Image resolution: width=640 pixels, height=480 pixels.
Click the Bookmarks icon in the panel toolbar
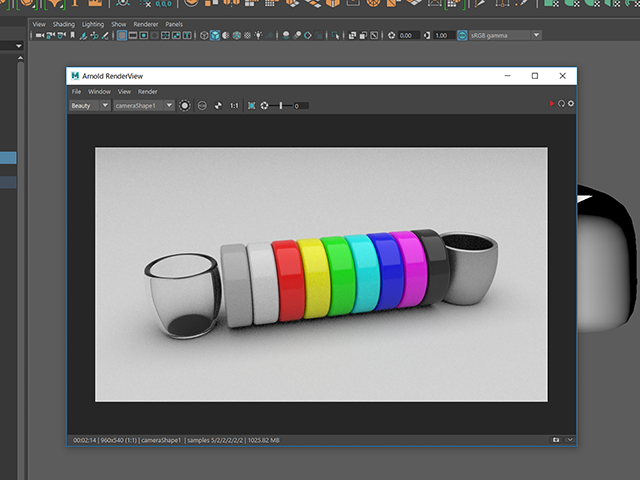(x=72, y=36)
